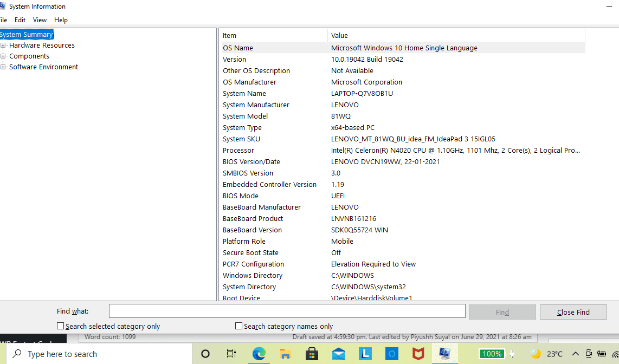The height and width of the screenshot is (364, 619).
Task: Expand the Components node
Action: pyautogui.click(x=3, y=56)
